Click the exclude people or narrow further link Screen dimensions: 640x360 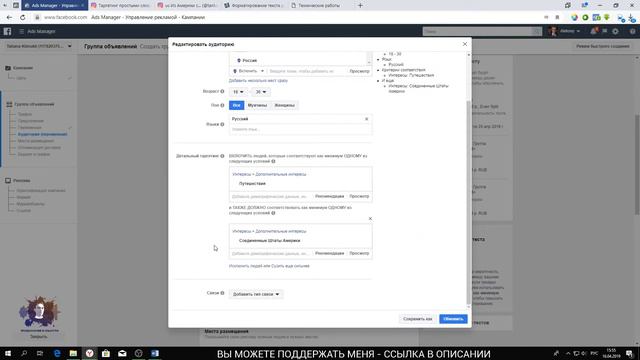269,266
